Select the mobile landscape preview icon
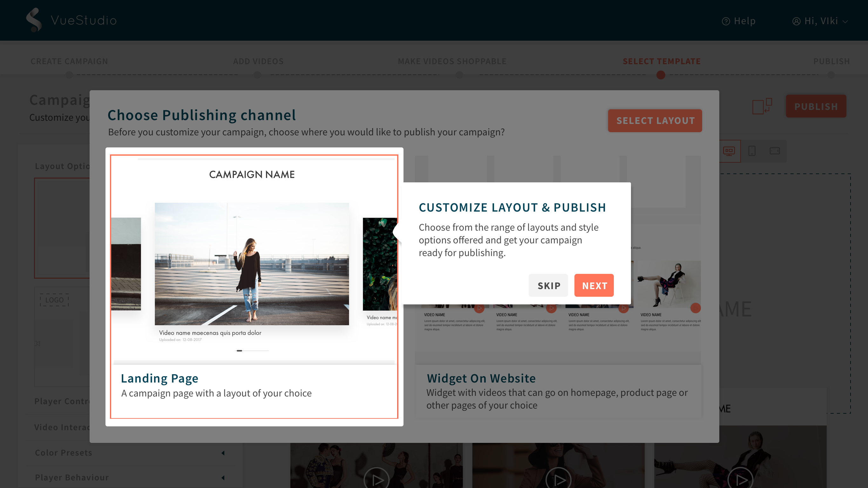 pyautogui.click(x=775, y=151)
